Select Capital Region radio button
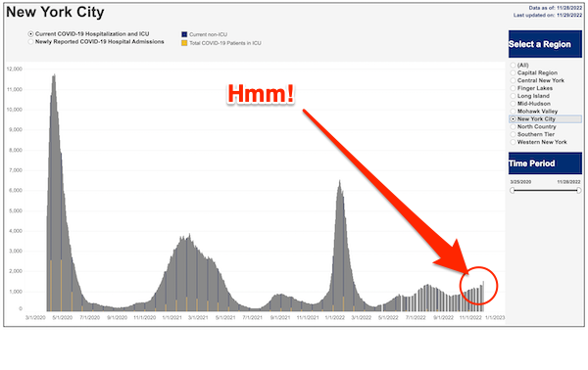588x370 pixels. (x=513, y=73)
